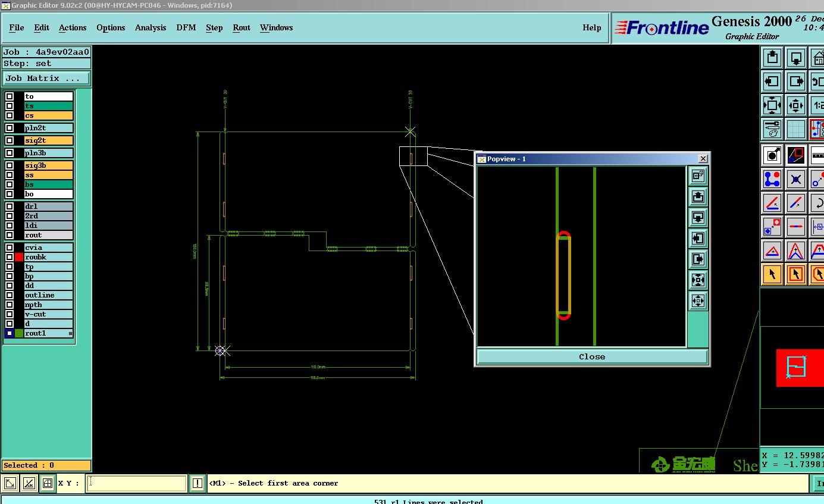824x504 pixels.
Task: Toggle the checkbox for layer 'cs'
Action: [10, 115]
